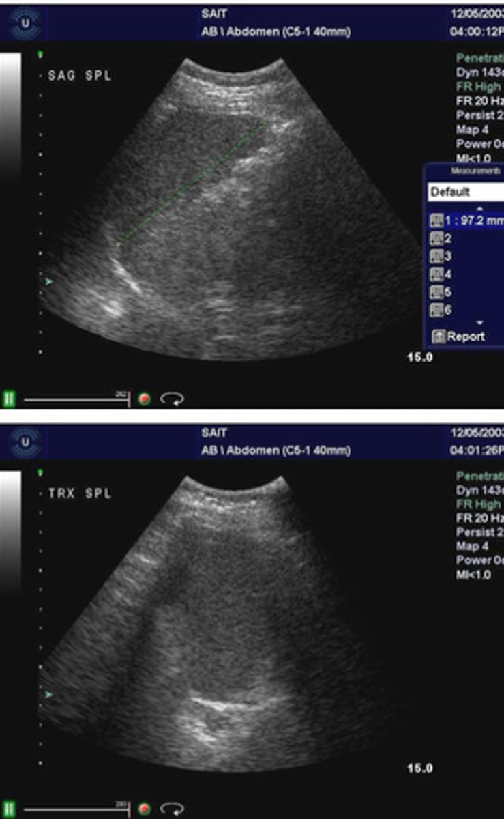Click the 04:00:12 timestamp in the SAG SPL header

click(477, 31)
